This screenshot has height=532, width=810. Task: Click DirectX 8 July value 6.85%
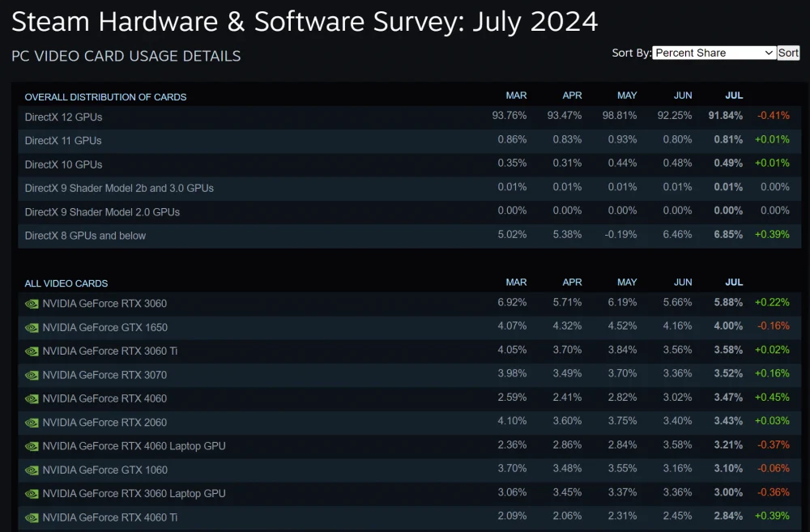coord(728,235)
